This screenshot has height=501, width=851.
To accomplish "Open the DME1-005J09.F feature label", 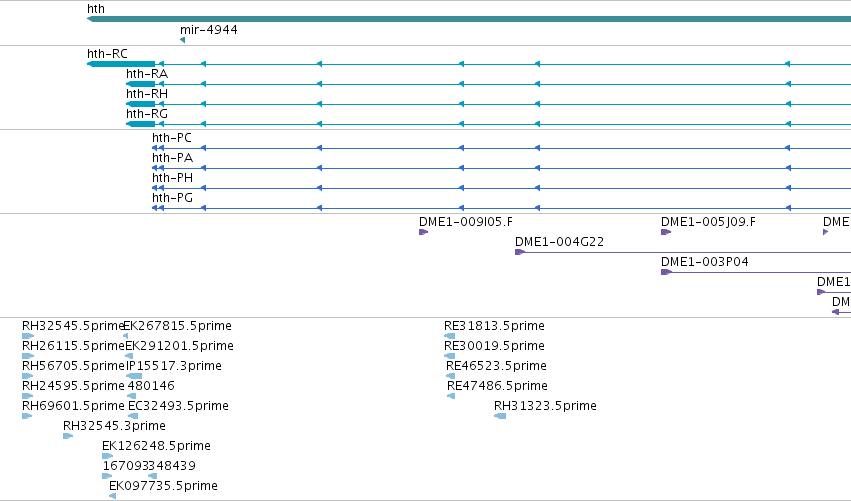I will coord(708,222).
